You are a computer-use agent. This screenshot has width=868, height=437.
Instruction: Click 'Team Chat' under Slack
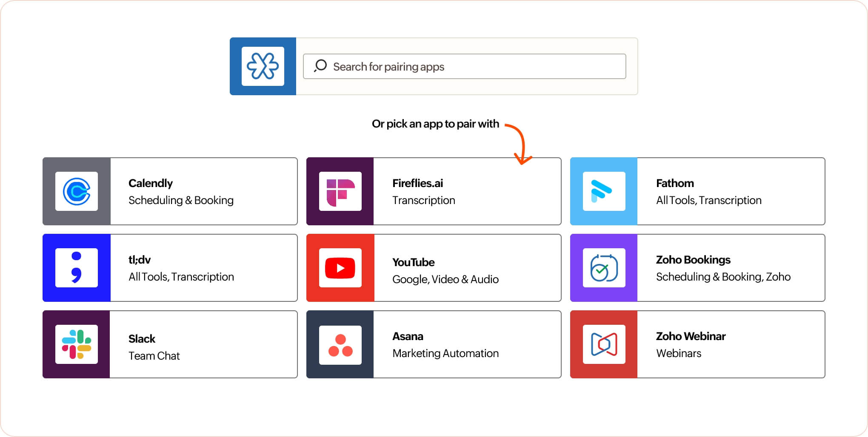click(x=154, y=356)
